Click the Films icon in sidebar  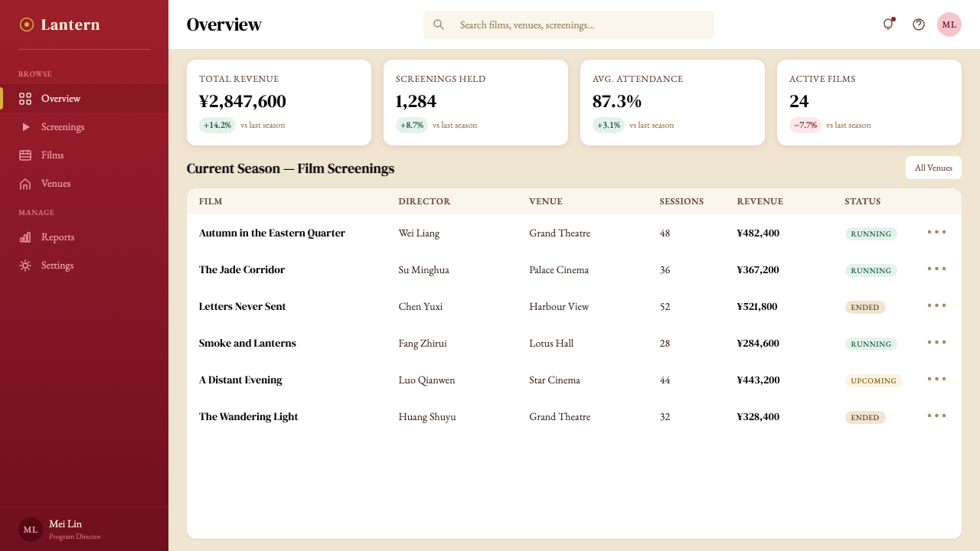(x=25, y=155)
